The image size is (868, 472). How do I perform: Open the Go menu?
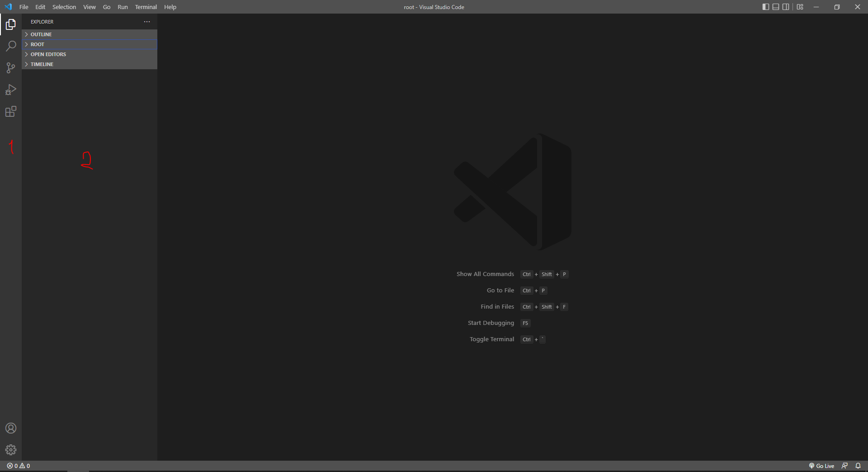point(107,7)
